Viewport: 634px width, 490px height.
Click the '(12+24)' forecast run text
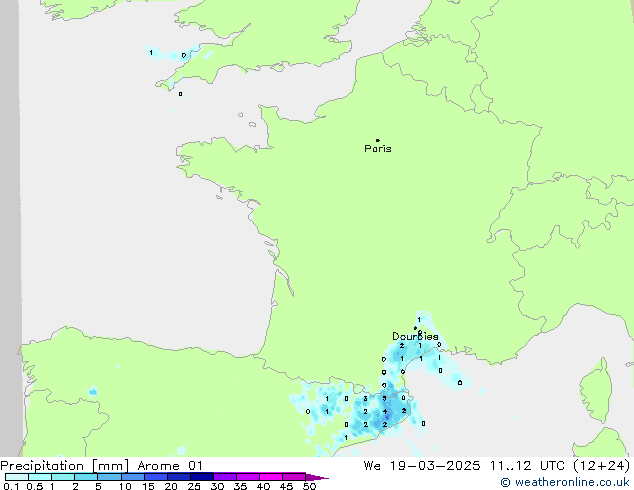click(602, 466)
